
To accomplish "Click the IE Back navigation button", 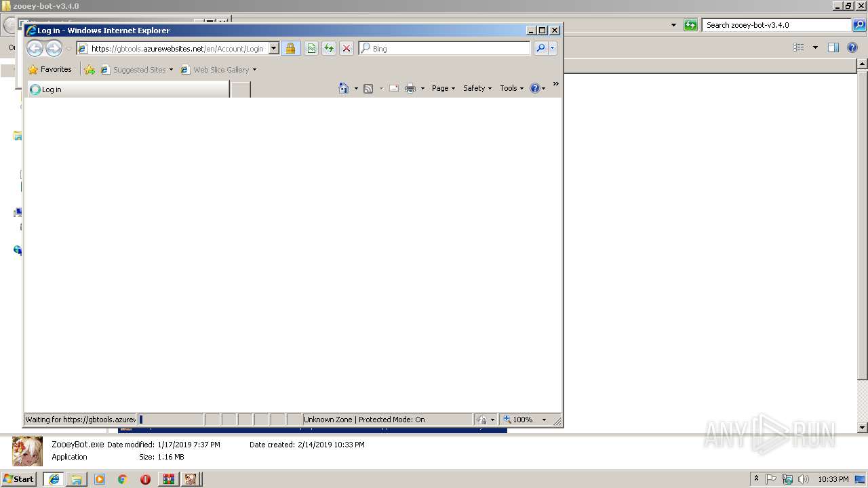I will pos(35,48).
